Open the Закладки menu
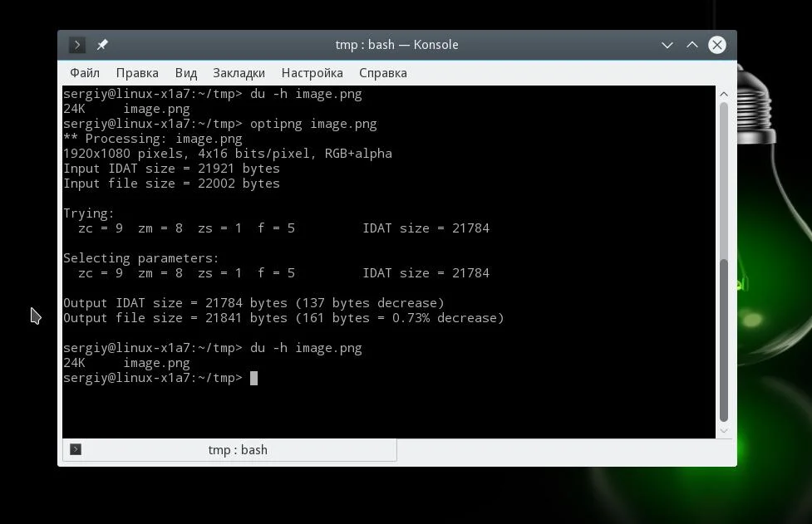This screenshot has height=524, width=812. [239, 73]
